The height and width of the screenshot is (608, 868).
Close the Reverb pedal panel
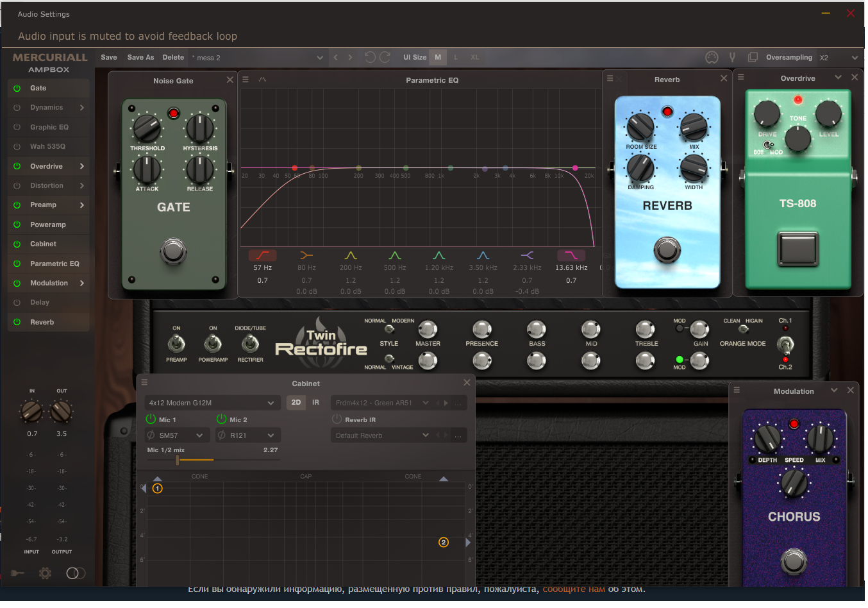724,78
